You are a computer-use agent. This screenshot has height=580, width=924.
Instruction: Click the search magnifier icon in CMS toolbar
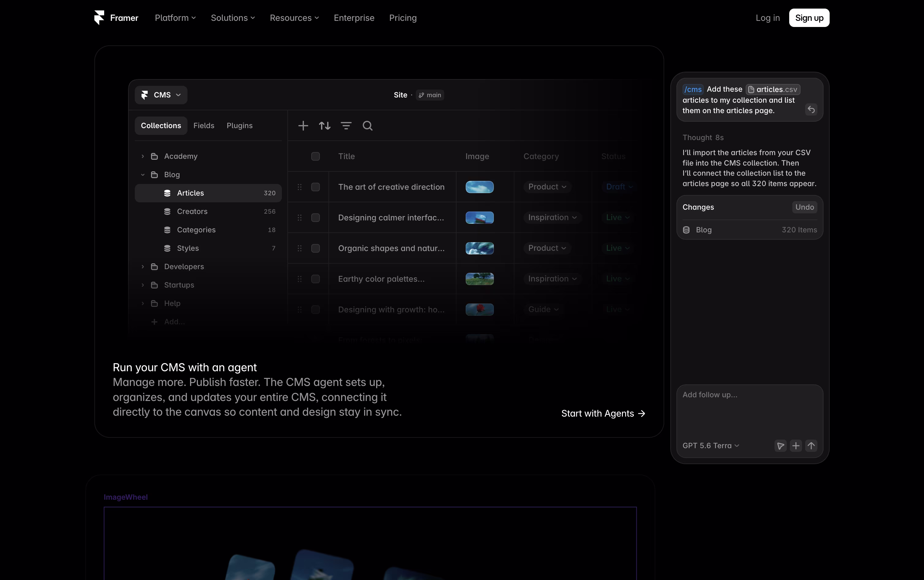click(368, 125)
